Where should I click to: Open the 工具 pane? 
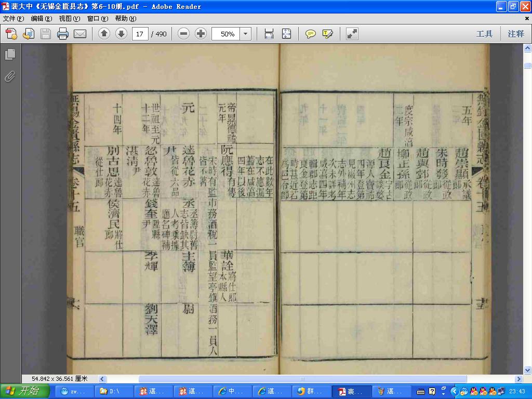point(484,34)
